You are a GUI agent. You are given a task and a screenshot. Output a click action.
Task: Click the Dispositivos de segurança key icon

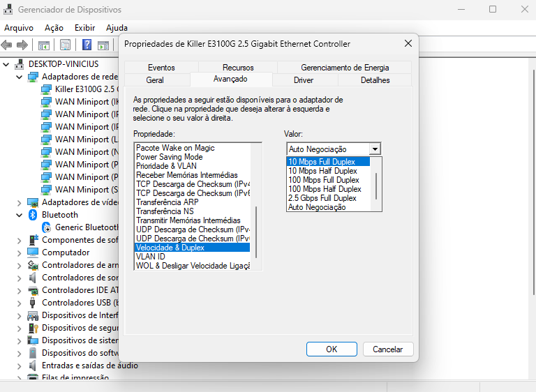point(33,328)
